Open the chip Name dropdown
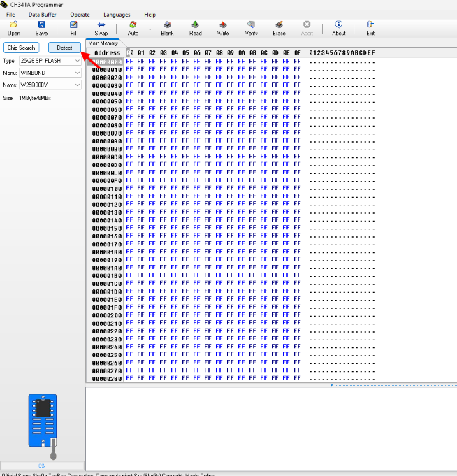This screenshot has width=457, height=476. [77, 85]
